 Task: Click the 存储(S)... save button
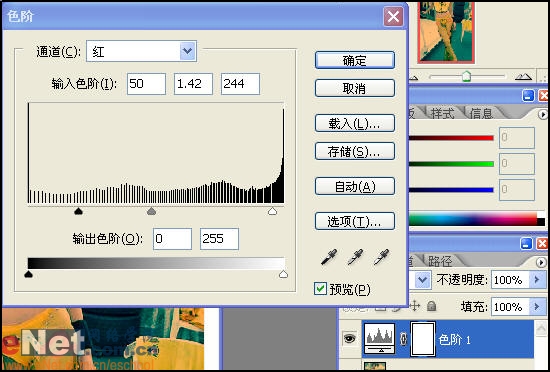355,151
